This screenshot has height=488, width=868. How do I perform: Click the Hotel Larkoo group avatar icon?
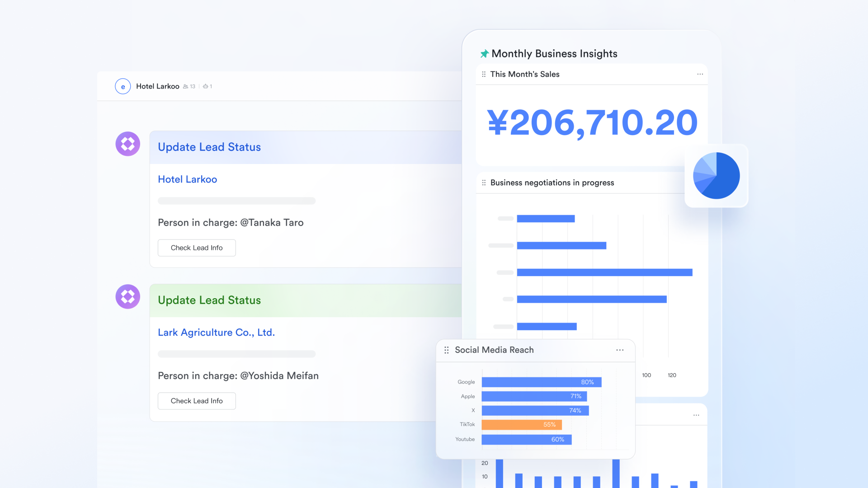(x=123, y=86)
